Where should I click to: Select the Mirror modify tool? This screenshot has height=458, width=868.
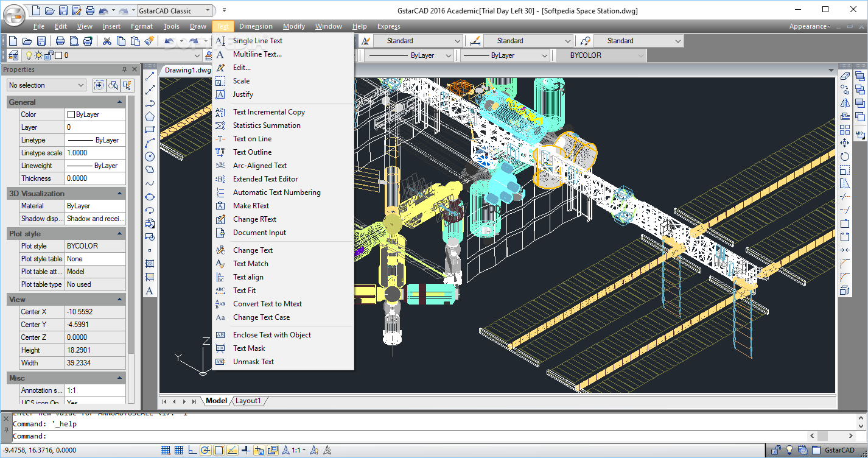(845, 103)
